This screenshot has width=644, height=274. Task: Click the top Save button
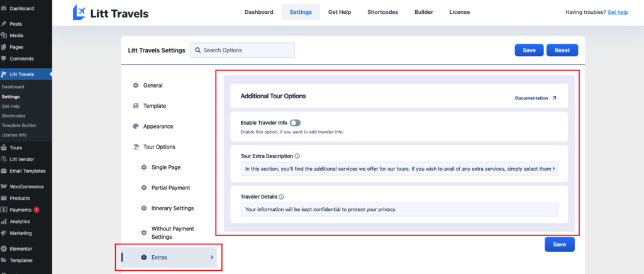pos(529,50)
